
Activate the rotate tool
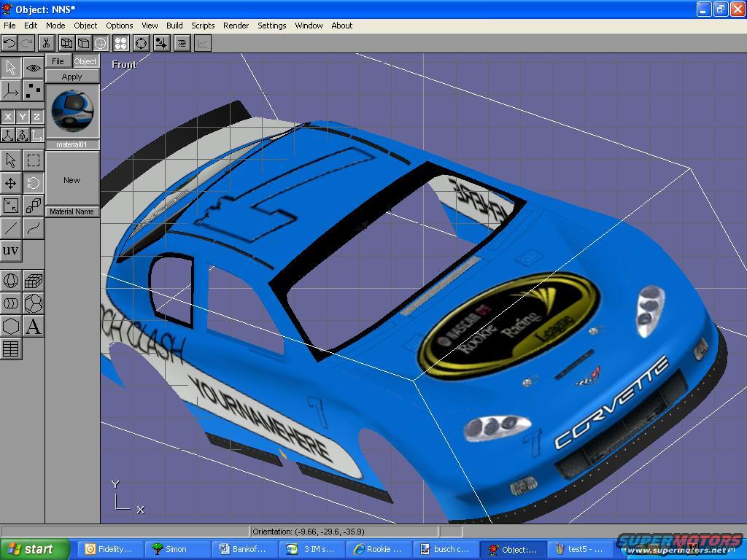[x=34, y=183]
